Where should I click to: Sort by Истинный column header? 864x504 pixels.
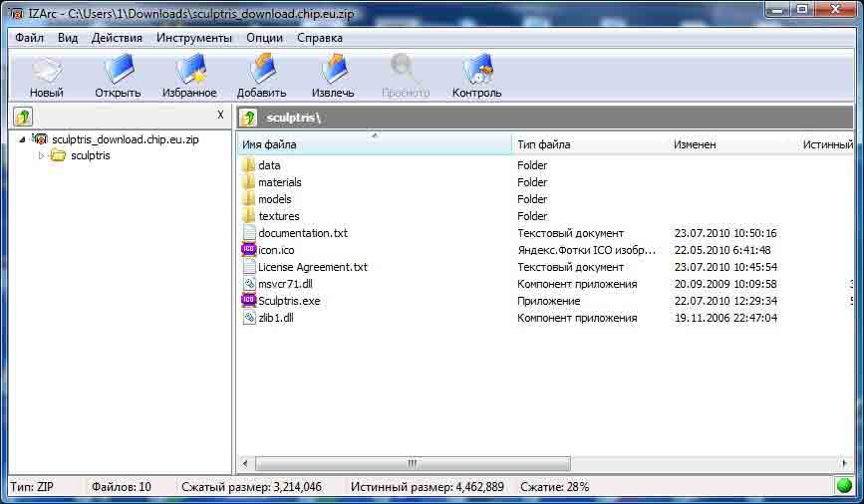[826, 144]
